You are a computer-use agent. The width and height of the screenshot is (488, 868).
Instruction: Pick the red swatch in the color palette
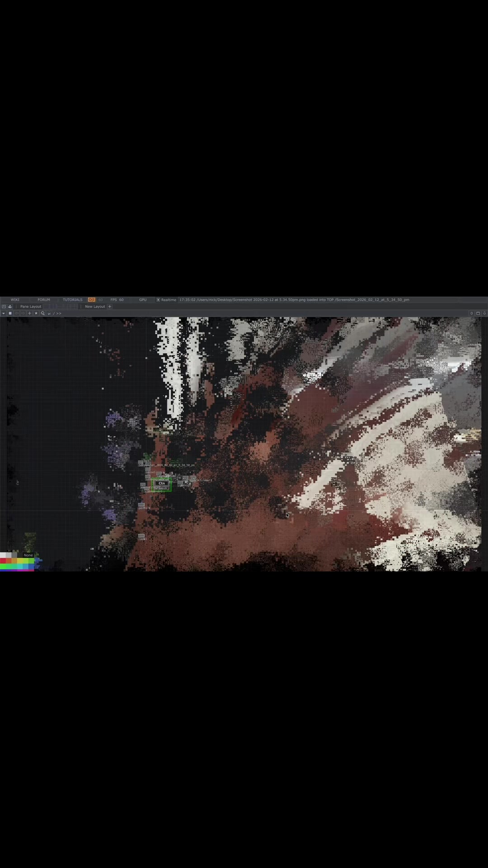click(3, 561)
